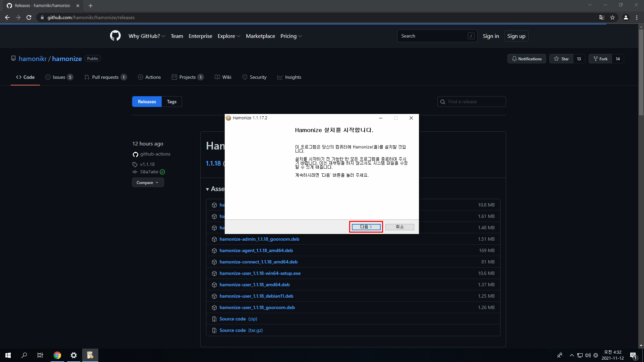Switch to Chrome on the taskbar
Screen dimensions: 644x362
(x=57, y=355)
